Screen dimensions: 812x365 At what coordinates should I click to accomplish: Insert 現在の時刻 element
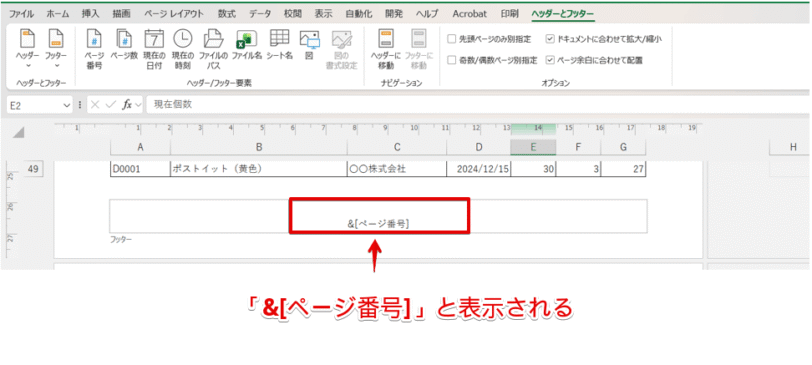183,50
